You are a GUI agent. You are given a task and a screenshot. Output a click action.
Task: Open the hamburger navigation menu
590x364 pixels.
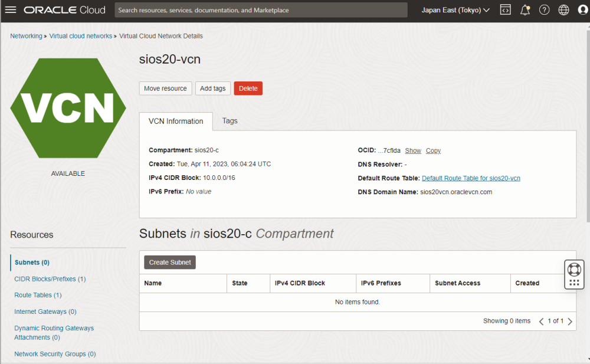11,10
